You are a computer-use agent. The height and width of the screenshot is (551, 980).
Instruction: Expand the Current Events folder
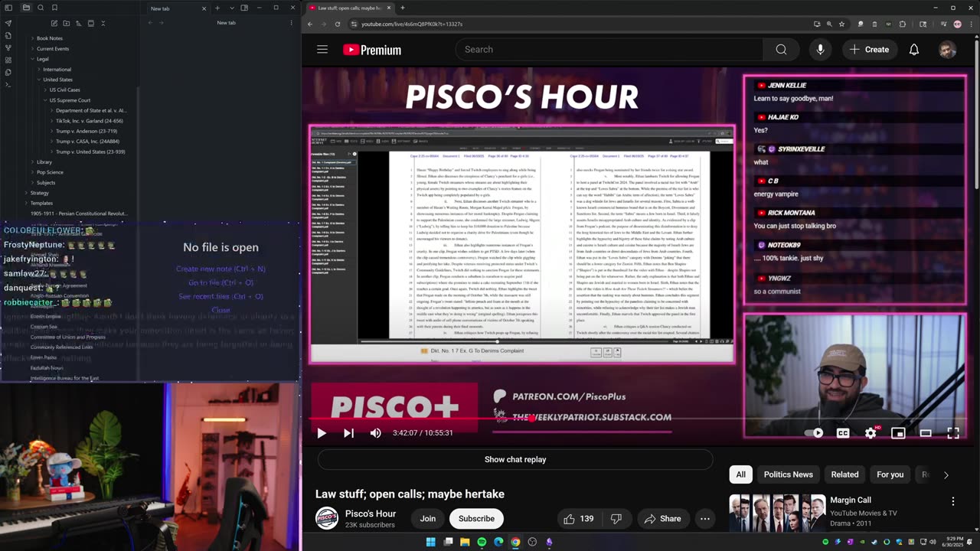point(53,48)
